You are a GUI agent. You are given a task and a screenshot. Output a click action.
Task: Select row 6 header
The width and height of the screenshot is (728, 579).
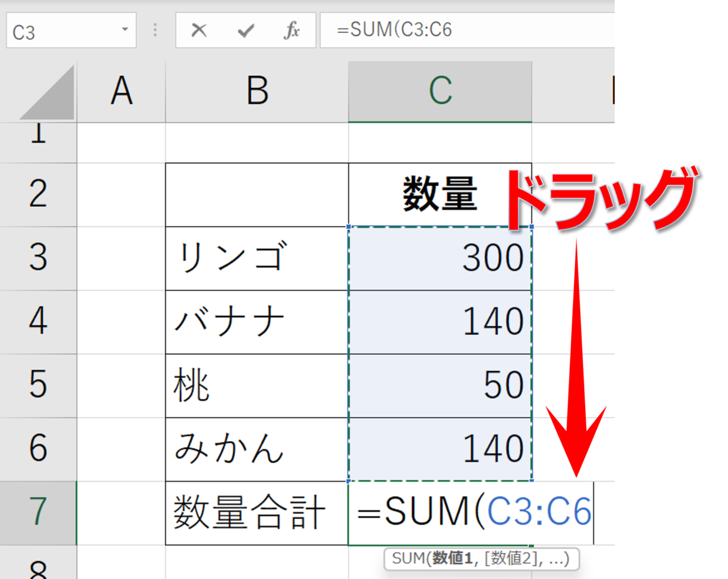point(38,449)
